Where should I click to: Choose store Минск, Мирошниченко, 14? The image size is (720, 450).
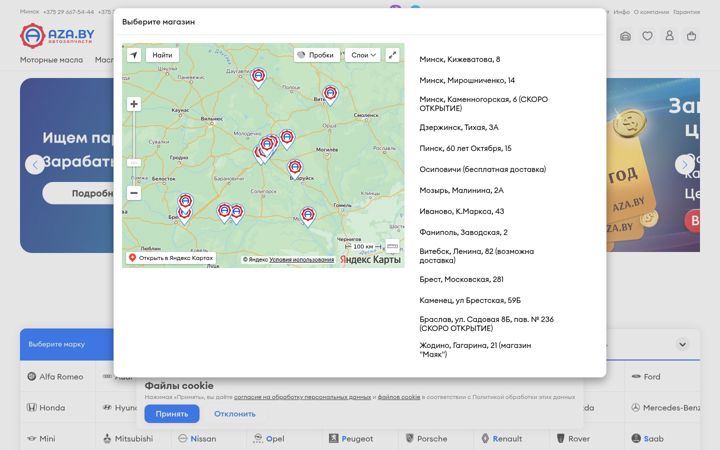[467, 80]
